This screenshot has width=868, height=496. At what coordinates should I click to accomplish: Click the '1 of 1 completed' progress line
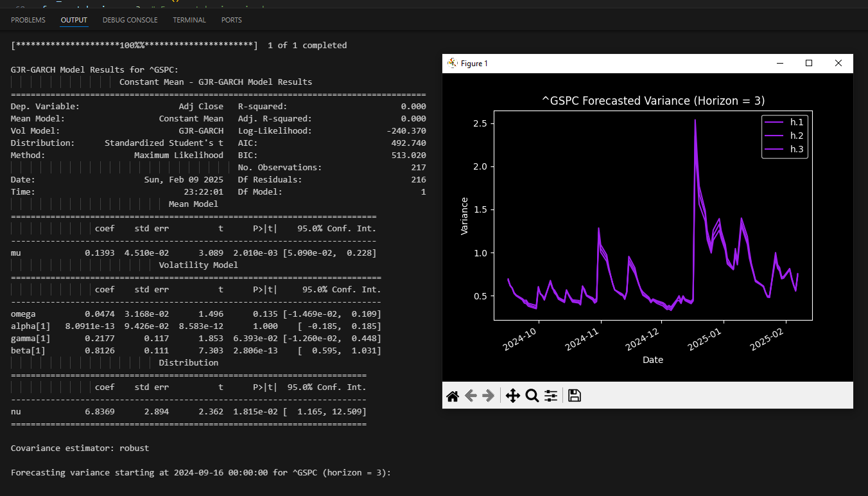click(x=178, y=46)
